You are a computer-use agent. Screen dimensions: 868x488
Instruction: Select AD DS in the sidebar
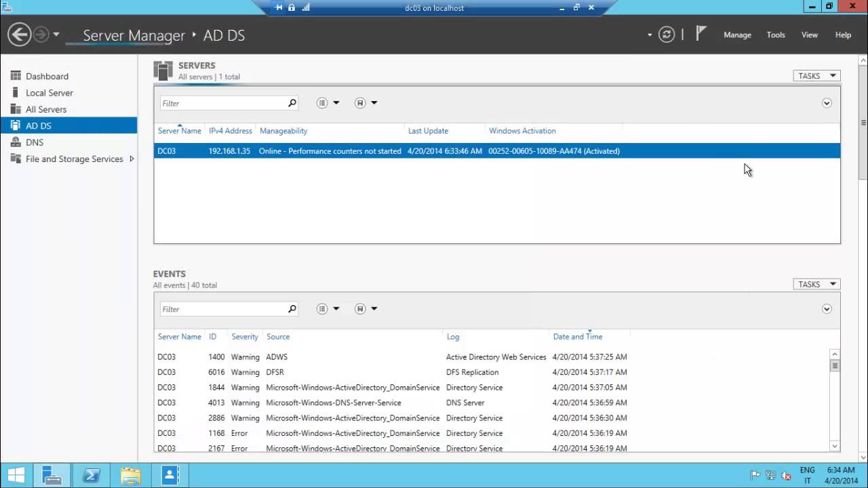click(68, 125)
